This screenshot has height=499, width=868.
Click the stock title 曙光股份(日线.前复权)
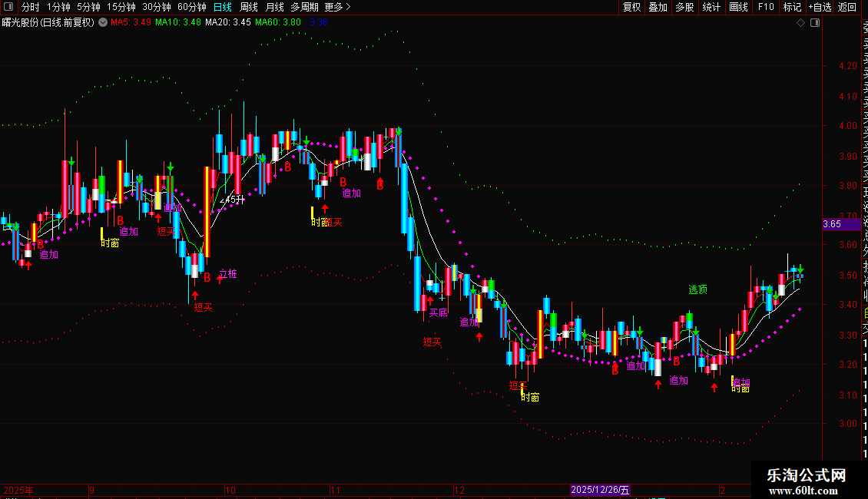coord(48,22)
